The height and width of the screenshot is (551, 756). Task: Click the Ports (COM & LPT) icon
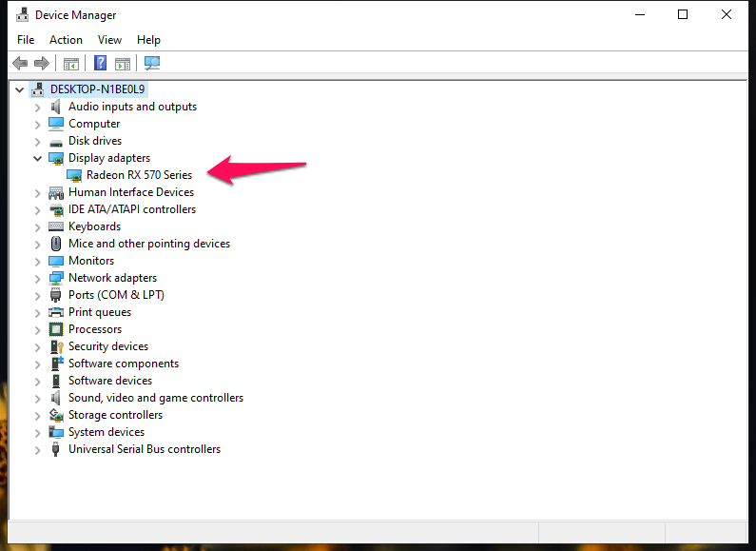[x=56, y=295]
